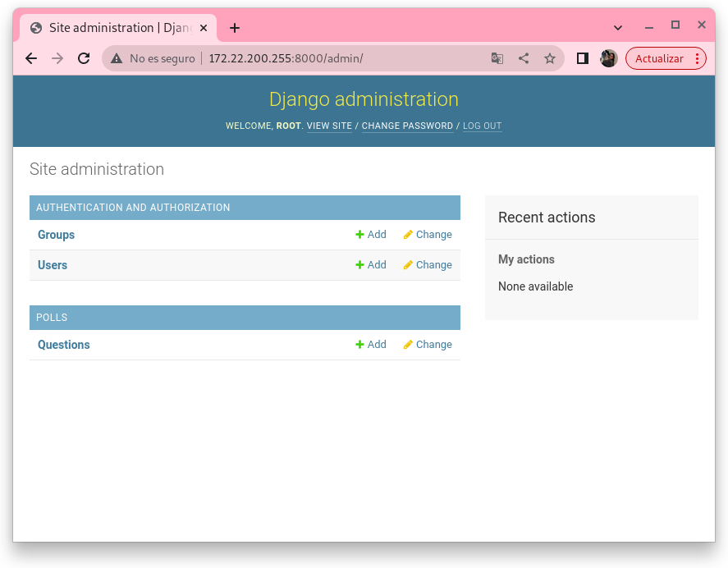Toggle the browser side panel icon
Viewport: 728px width, 568px height.
tap(583, 58)
